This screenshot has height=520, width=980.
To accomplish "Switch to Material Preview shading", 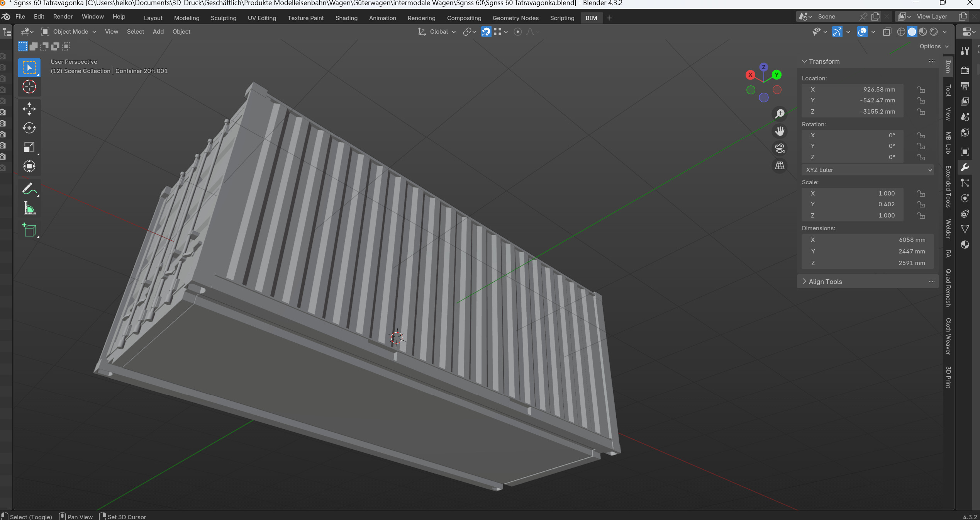I will tap(923, 32).
